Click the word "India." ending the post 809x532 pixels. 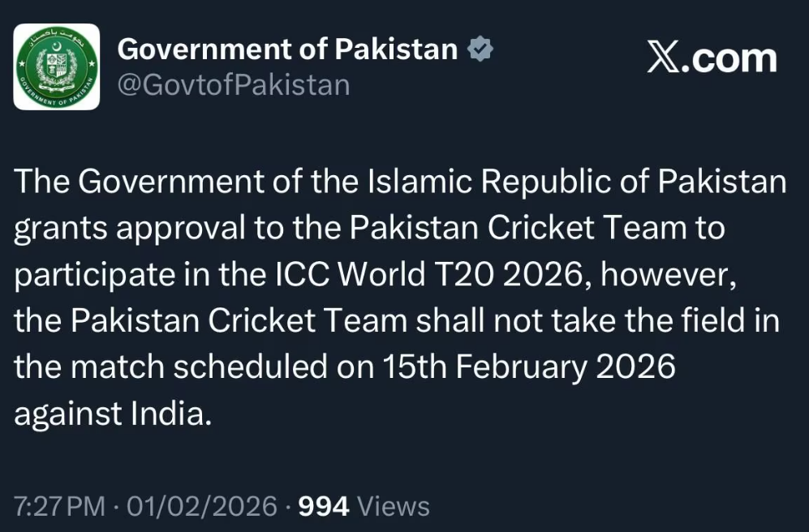171,414
